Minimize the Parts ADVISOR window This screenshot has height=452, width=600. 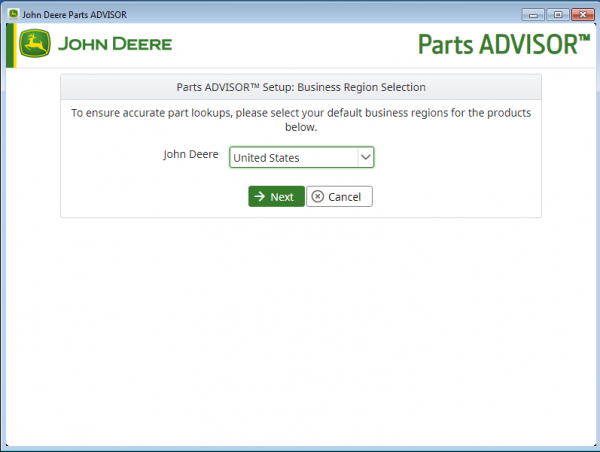pos(533,15)
